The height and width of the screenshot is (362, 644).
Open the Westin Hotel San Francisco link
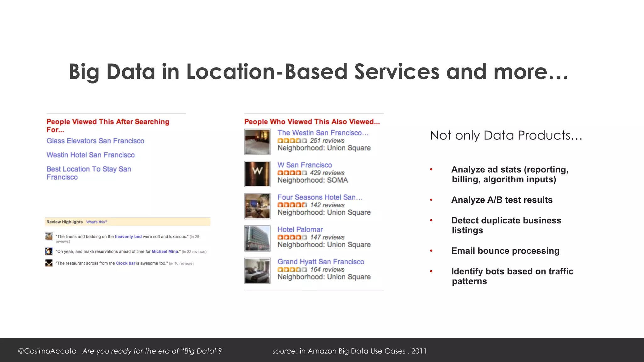[91, 155]
